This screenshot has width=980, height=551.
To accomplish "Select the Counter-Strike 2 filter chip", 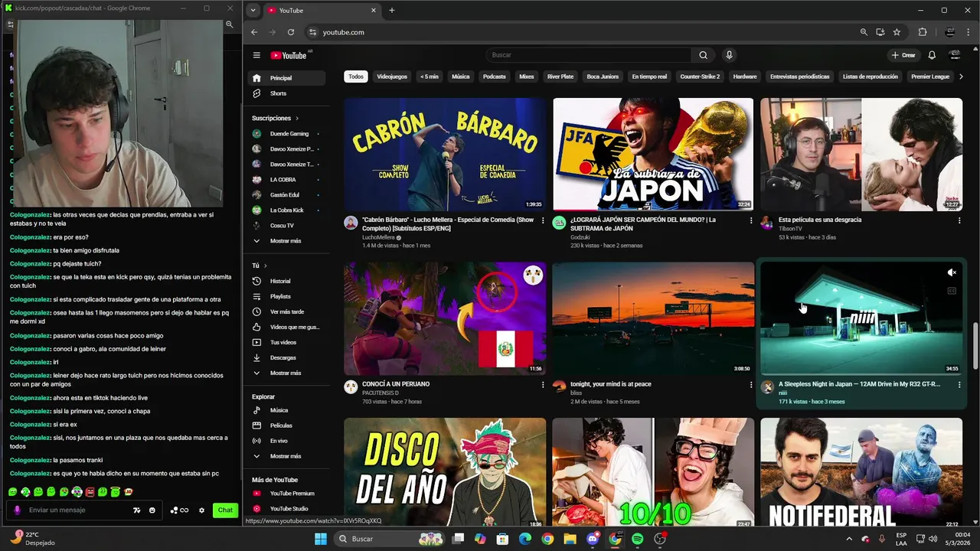I will [700, 77].
